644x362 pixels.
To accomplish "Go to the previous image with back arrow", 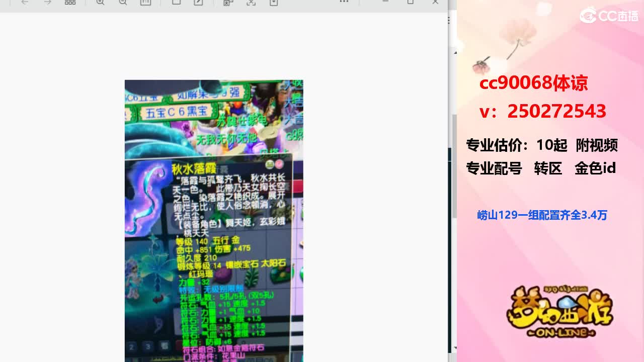I will tap(25, 3).
